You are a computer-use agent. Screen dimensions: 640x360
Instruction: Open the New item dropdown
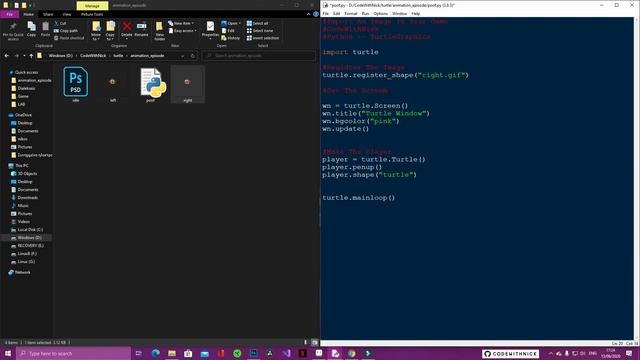[181, 23]
